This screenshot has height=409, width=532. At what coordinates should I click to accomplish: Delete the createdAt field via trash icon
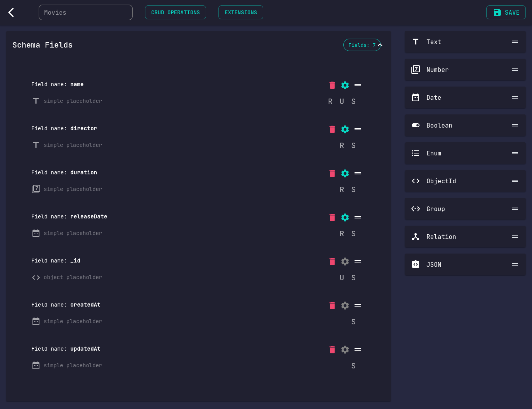point(332,305)
